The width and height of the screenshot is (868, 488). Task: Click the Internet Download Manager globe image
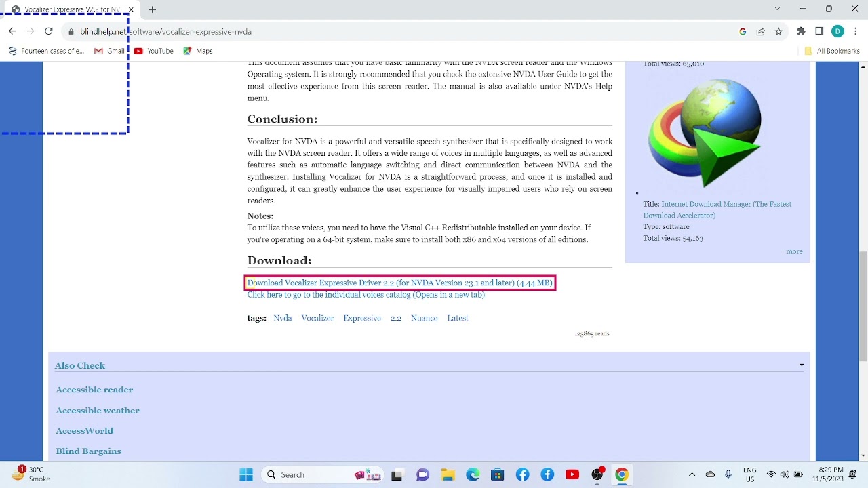coord(705,133)
